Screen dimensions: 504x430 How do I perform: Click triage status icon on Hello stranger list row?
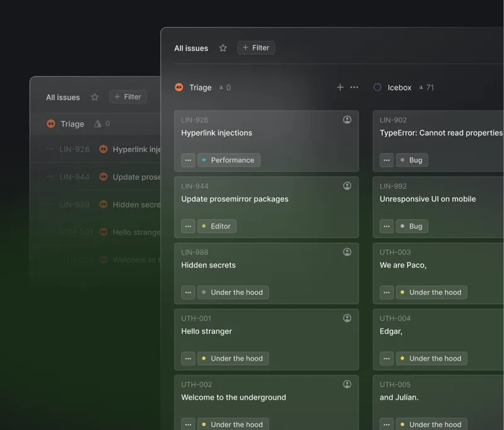pyautogui.click(x=103, y=232)
